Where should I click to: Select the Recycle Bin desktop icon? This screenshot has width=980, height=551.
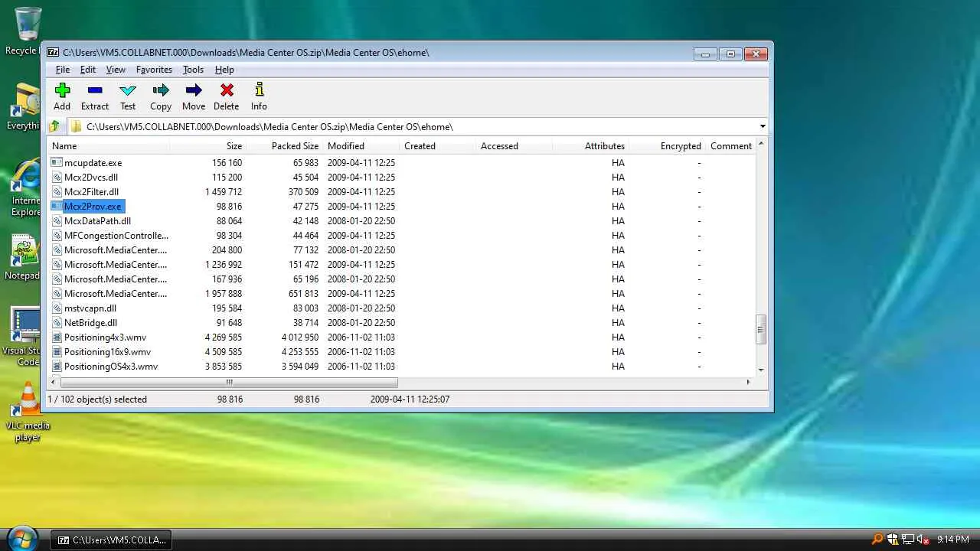(x=26, y=31)
